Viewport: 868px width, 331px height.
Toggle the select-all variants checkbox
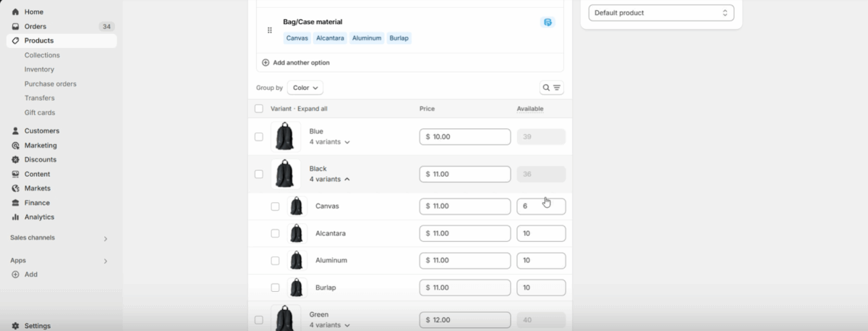click(259, 109)
